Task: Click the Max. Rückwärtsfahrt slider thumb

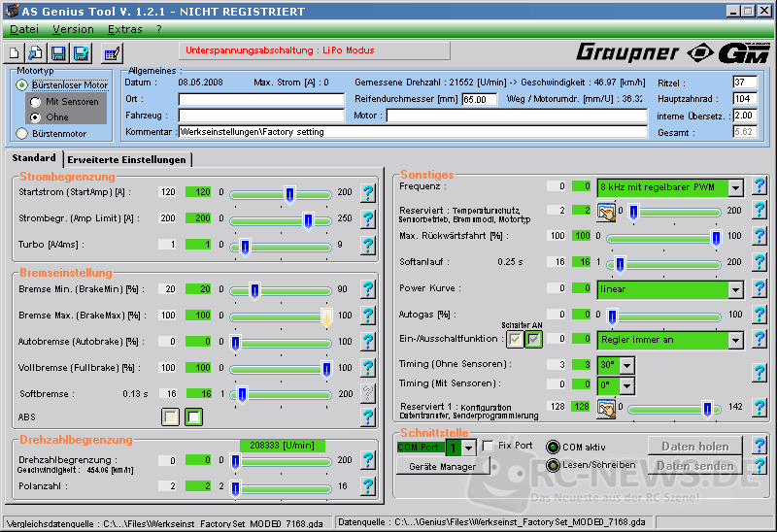Action: point(716,238)
